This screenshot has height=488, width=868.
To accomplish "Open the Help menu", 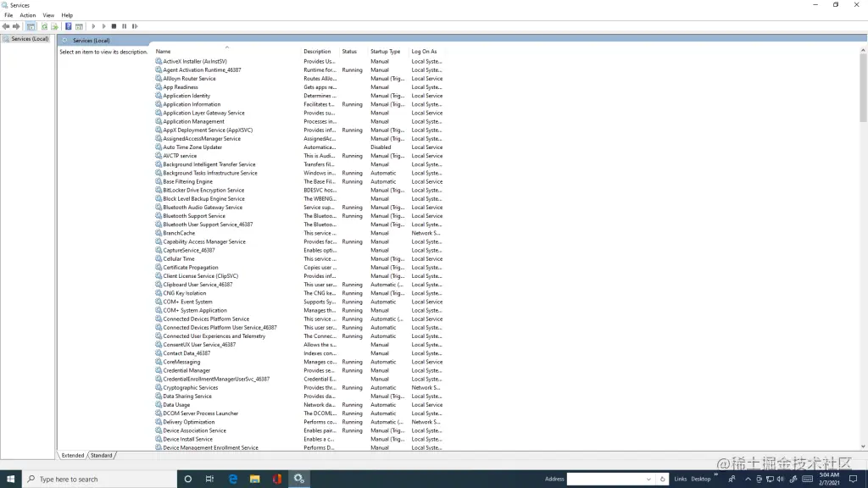I will [67, 15].
